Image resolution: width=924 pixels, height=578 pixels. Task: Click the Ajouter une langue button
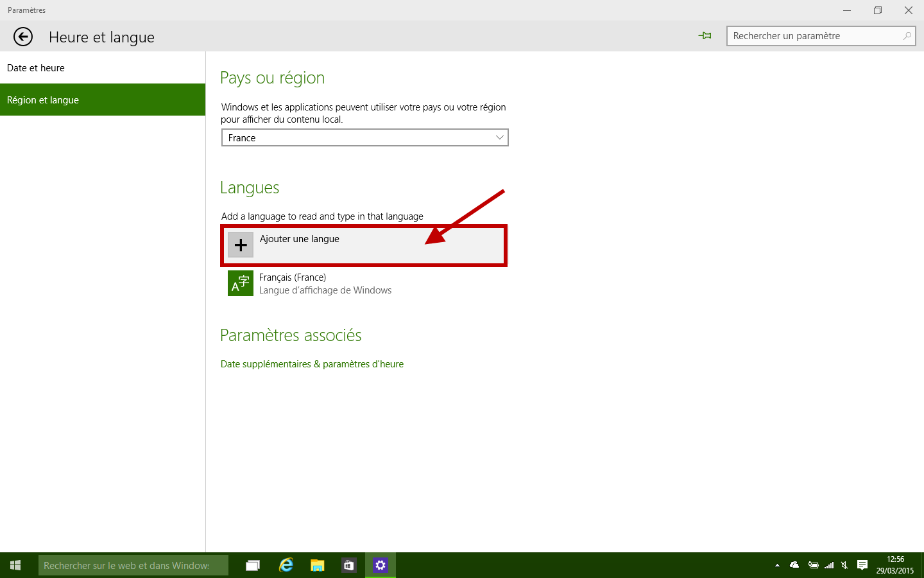(x=364, y=245)
